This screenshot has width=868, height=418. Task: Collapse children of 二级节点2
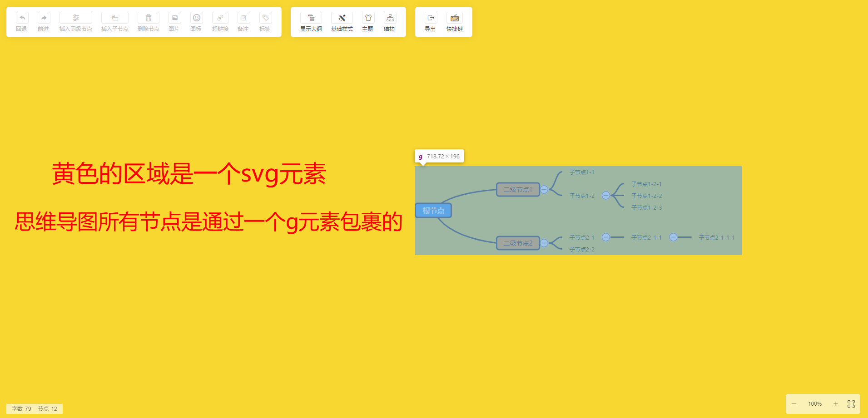pos(544,243)
